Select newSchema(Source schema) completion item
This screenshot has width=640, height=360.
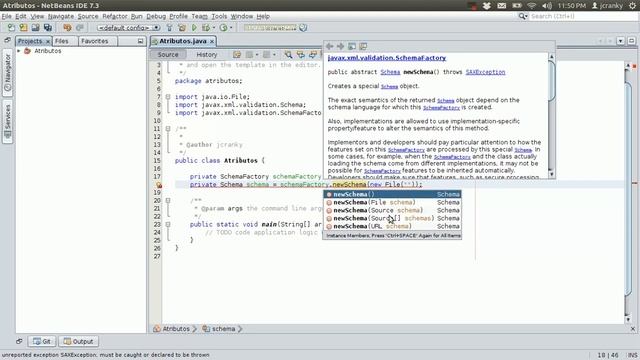tap(392, 210)
